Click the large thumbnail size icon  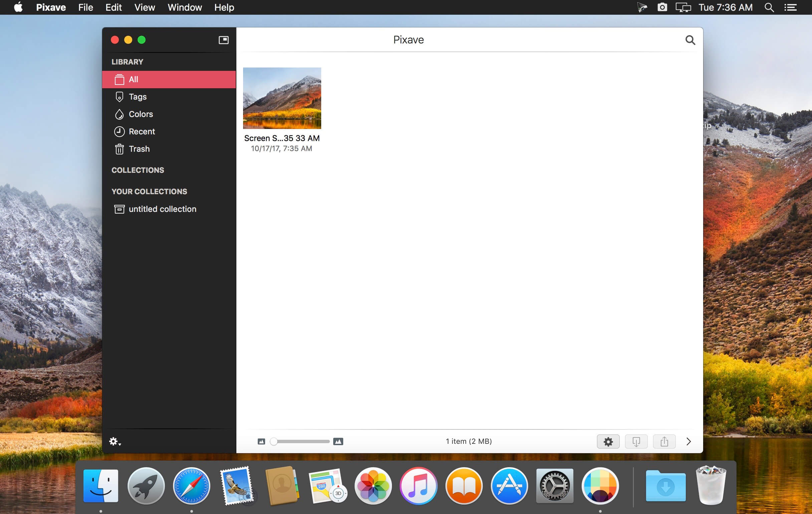(338, 441)
